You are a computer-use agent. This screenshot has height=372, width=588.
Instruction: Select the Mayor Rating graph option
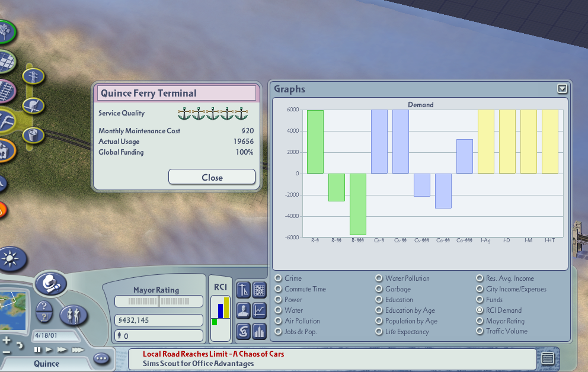[480, 321]
